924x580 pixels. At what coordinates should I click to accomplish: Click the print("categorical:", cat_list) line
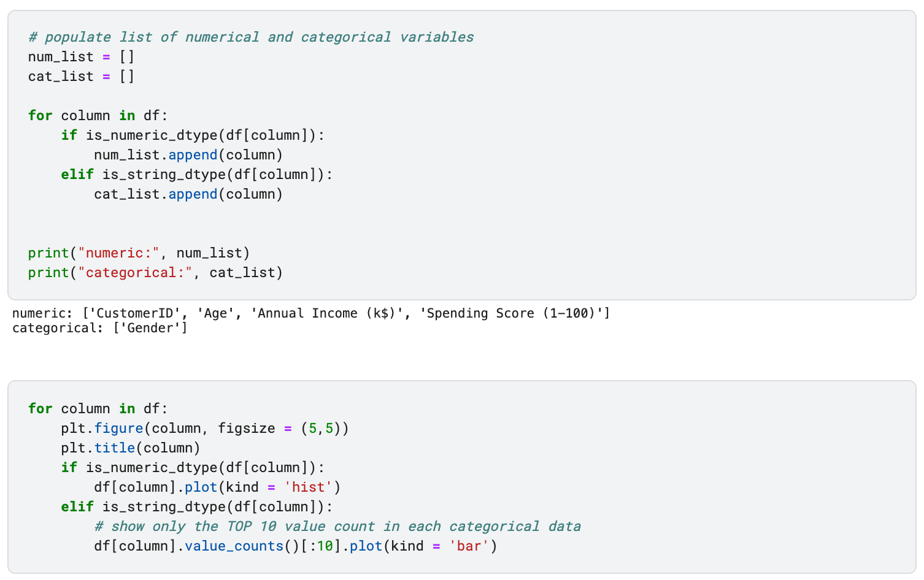156,273
